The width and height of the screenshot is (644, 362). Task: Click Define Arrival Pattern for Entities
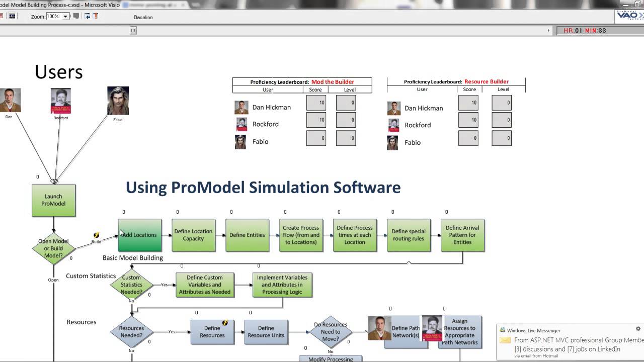(462, 235)
